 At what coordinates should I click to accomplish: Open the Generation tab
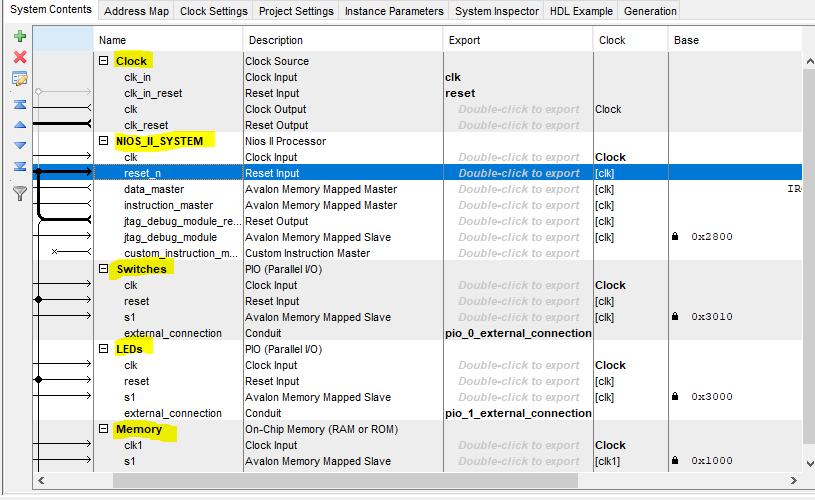click(x=650, y=11)
